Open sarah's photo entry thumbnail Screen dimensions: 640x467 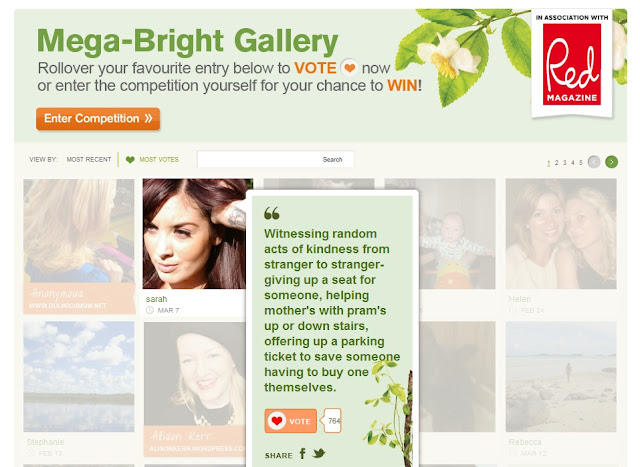[x=195, y=234]
